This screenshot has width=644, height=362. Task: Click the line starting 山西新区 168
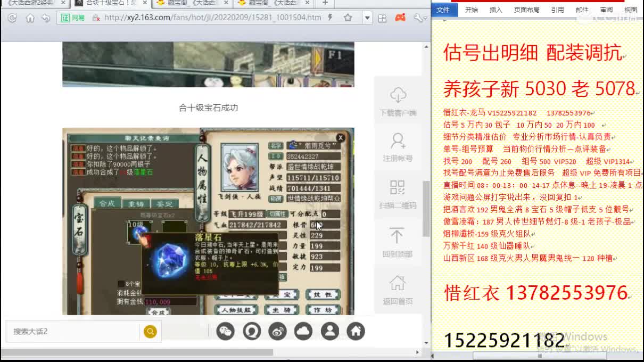(528, 258)
